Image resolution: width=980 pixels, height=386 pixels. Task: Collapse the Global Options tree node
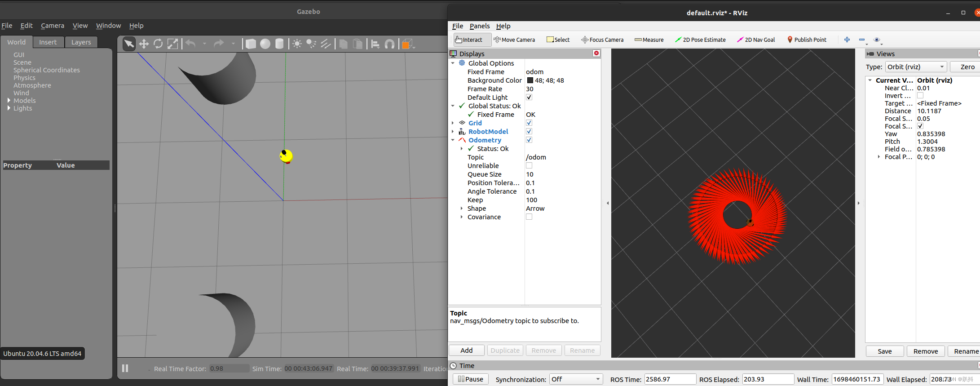coord(453,63)
